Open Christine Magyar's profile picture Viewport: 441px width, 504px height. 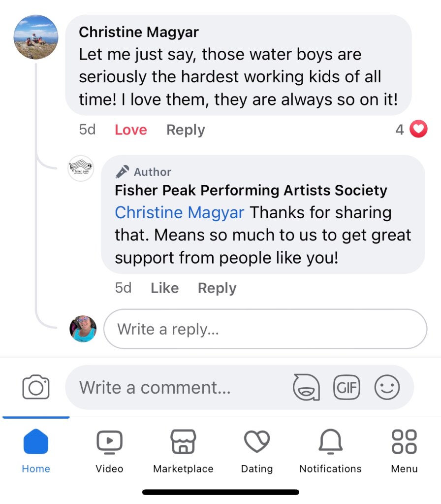[36, 37]
